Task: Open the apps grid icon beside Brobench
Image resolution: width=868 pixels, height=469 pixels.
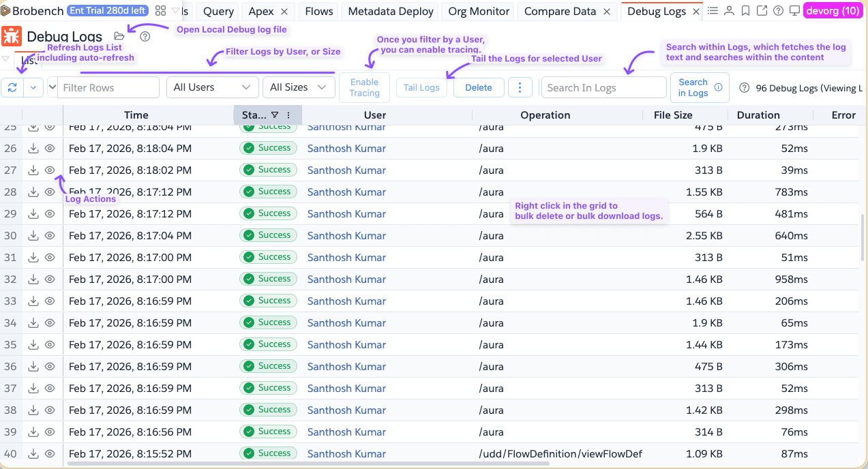Action: (x=161, y=11)
